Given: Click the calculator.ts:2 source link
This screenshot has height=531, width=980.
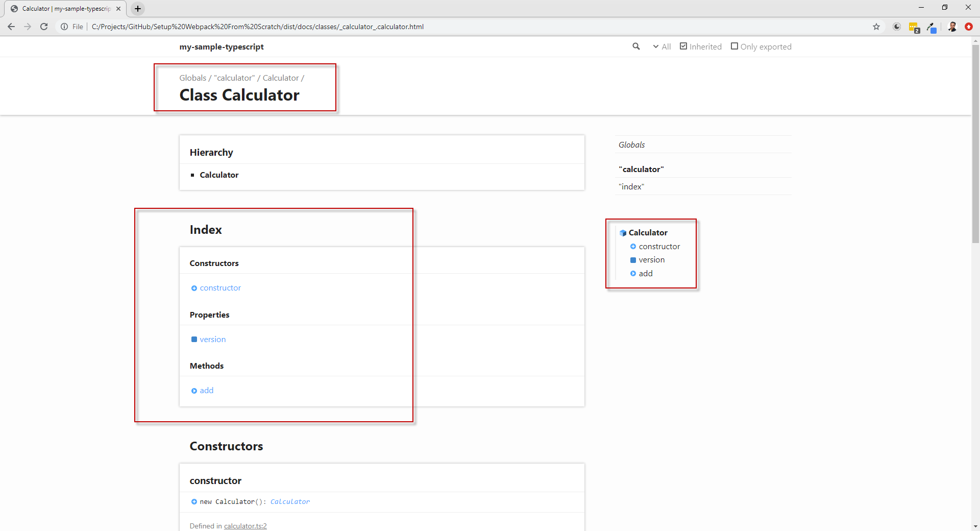Looking at the screenshot, I should [245, 526].
